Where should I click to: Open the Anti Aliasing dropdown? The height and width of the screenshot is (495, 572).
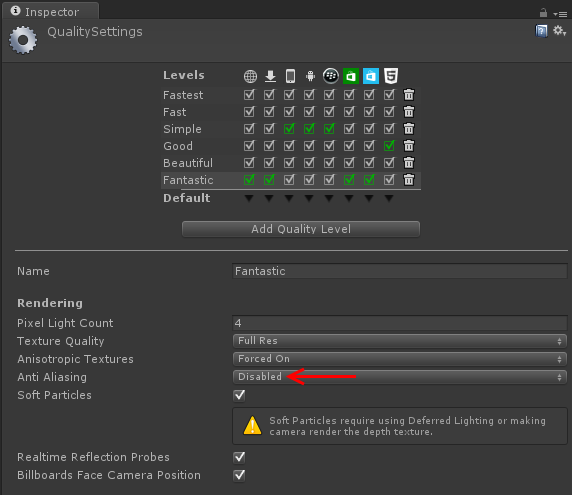coord(399,377)
